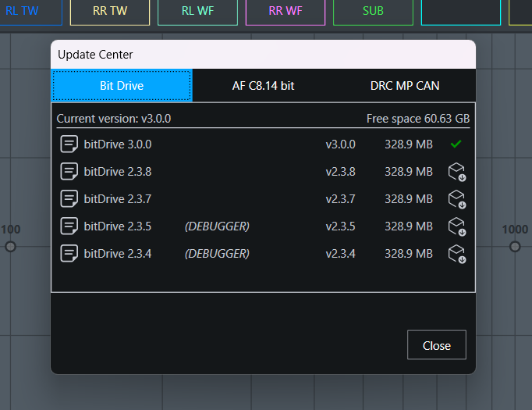Viewport: 532px width, 410px height.
Task: Download bitDrive 2.3.4 debugger package
Action: click(x=456, y=254)
